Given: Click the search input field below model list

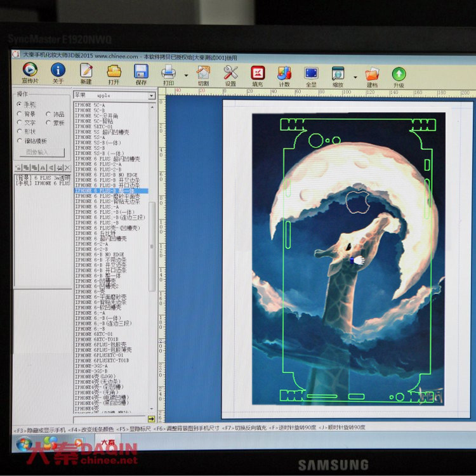Looking at the screenshot, I should tap(110, 420).
